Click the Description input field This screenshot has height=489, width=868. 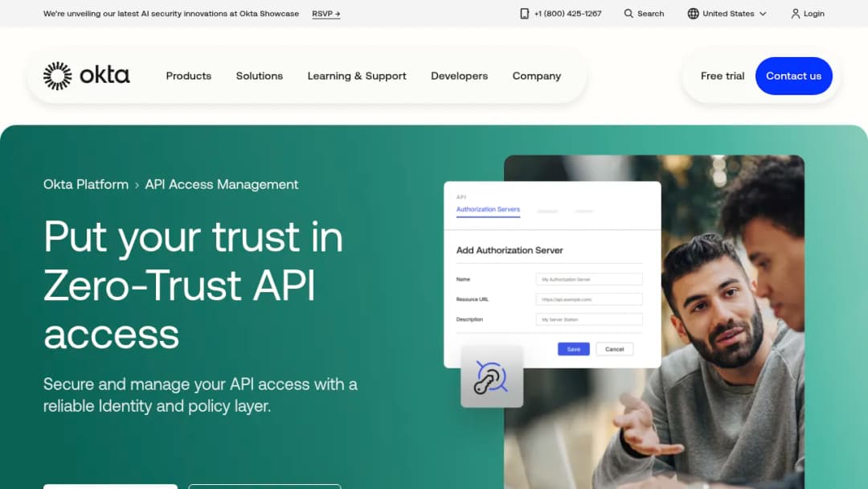point(589,319)
